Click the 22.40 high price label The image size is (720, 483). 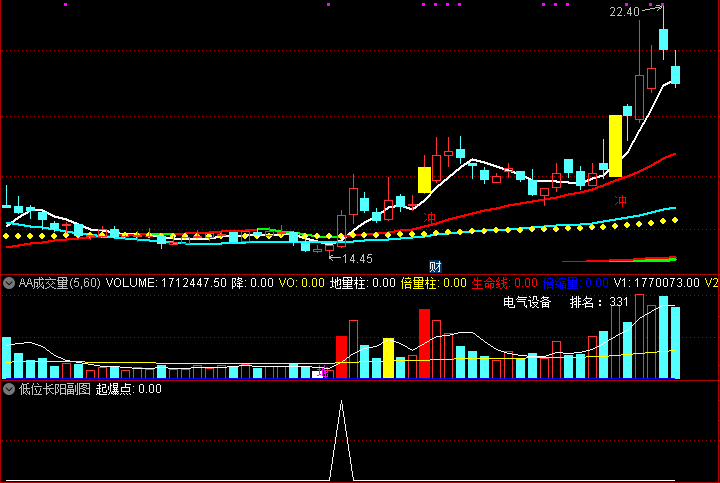click(x=624, y=12)
